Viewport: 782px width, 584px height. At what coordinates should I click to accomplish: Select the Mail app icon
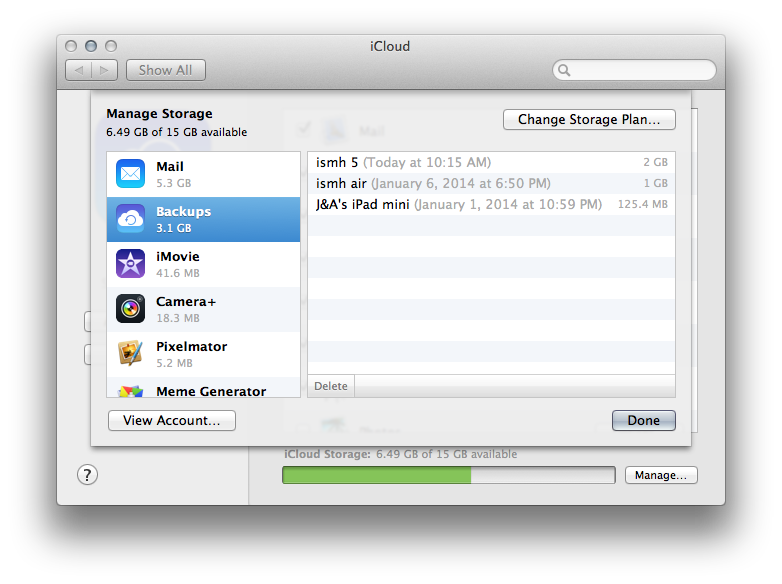[130, 174]
